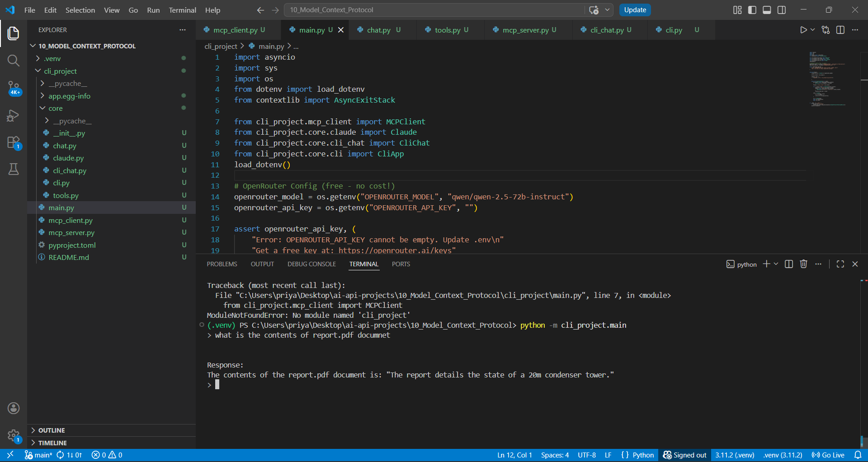Switch to the tools.py tab

(x=448, y=30)
